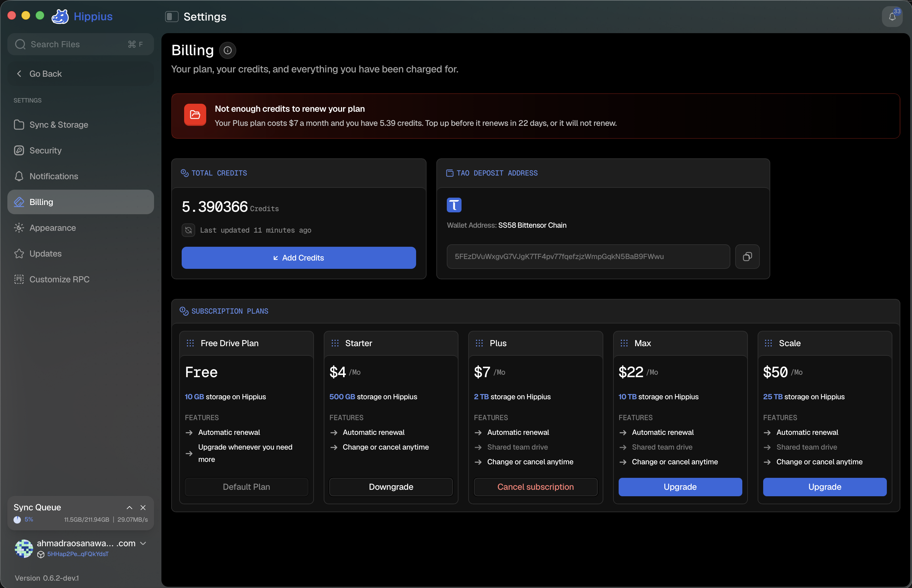Upgrade to the Max plan
Image resolution: width=912 pixels, height=588 pixels.
[x=680, y=487]
